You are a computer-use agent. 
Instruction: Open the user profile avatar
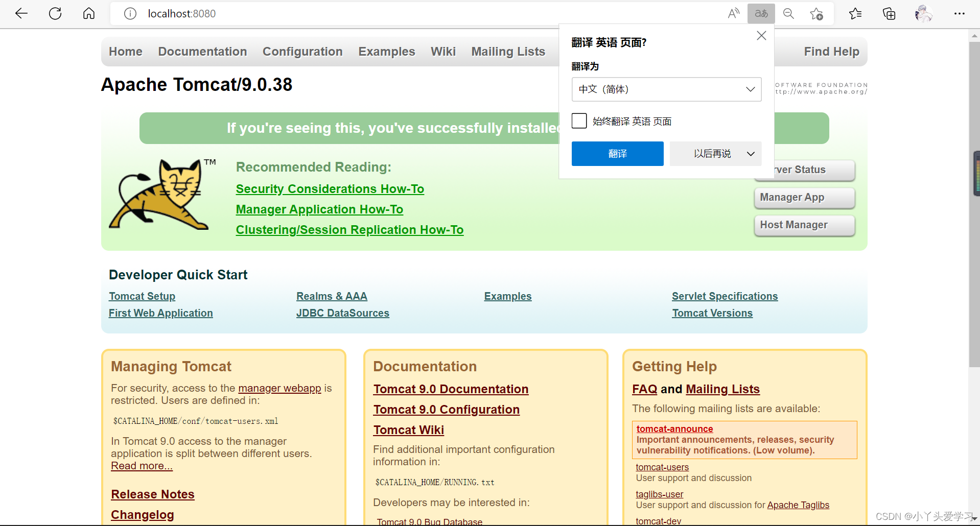point(923,14)
